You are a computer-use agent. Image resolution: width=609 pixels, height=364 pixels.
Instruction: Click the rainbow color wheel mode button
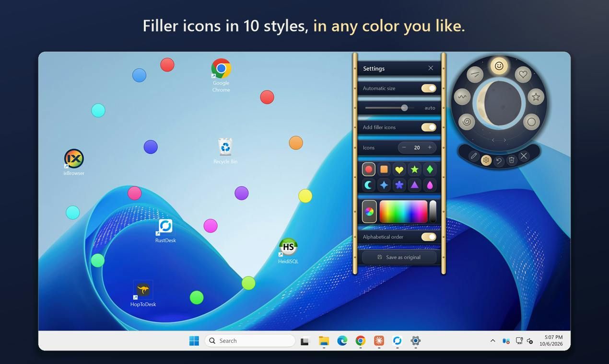click(x=369, y=212)
